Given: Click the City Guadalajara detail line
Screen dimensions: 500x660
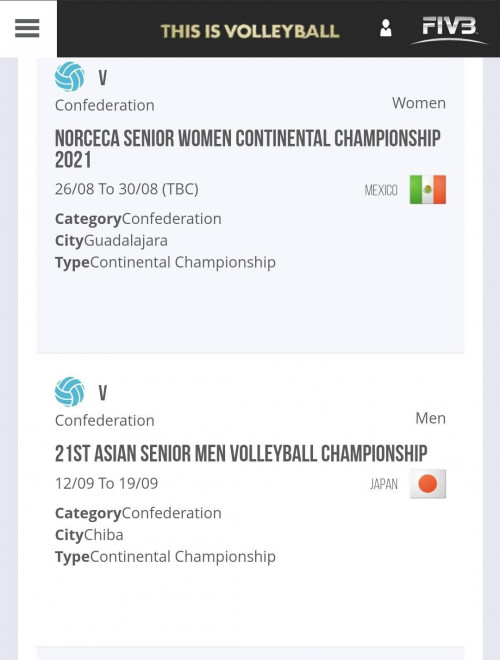Looking at the screenshot, I should pos(111,241).
